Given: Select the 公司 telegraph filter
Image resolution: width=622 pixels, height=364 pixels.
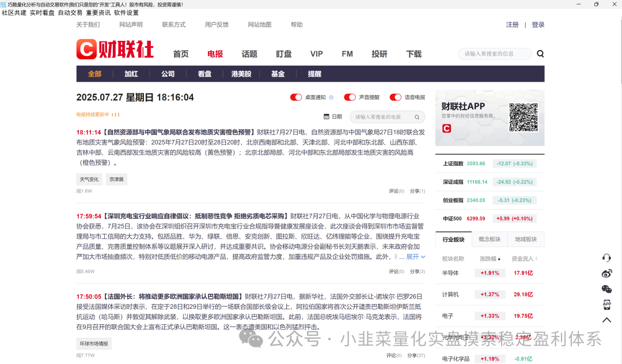Looking at the screenshot, I should 168,74.
